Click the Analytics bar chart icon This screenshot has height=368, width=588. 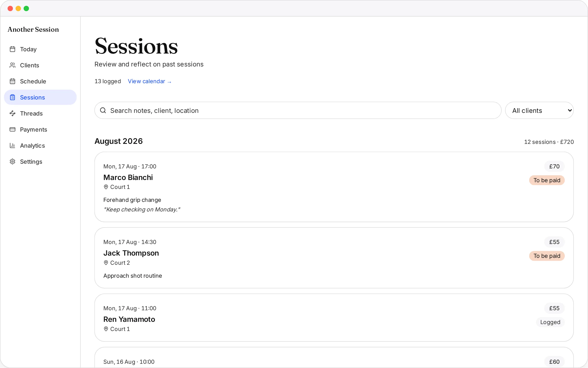12,146
